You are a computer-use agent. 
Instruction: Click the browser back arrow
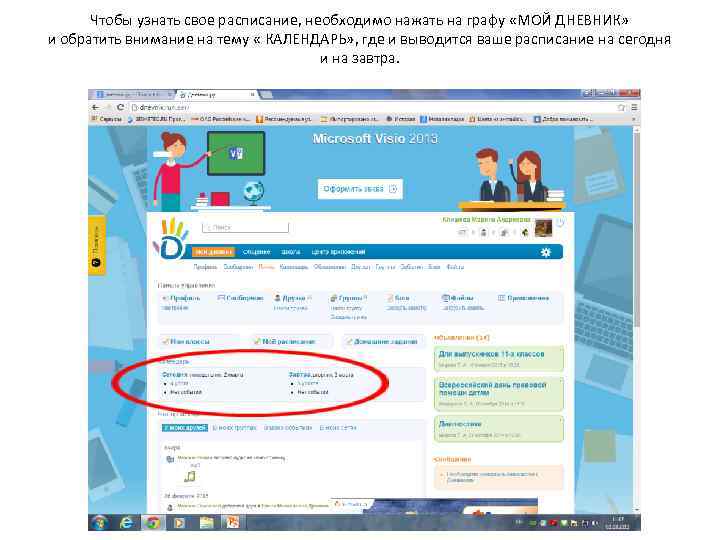pos(96,107)
